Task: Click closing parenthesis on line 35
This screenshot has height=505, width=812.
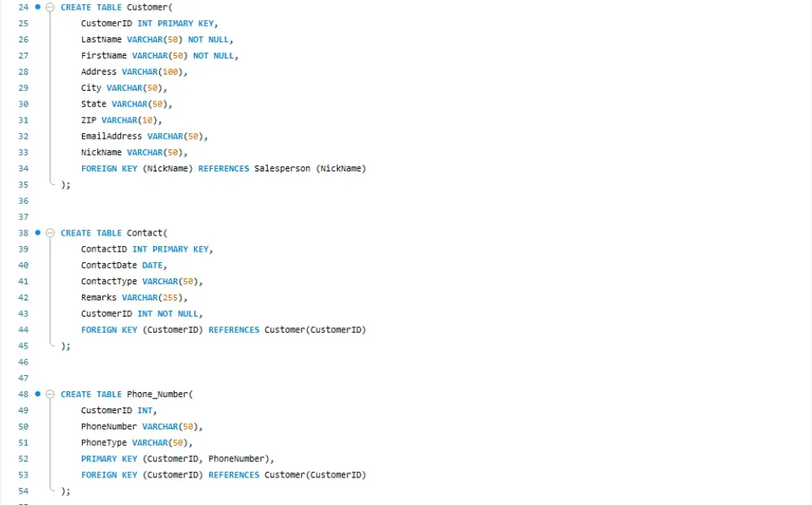Action: 63,184
